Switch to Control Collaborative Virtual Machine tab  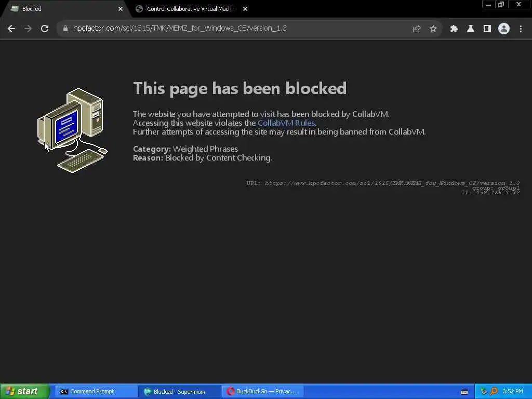[x=191, y=9]
